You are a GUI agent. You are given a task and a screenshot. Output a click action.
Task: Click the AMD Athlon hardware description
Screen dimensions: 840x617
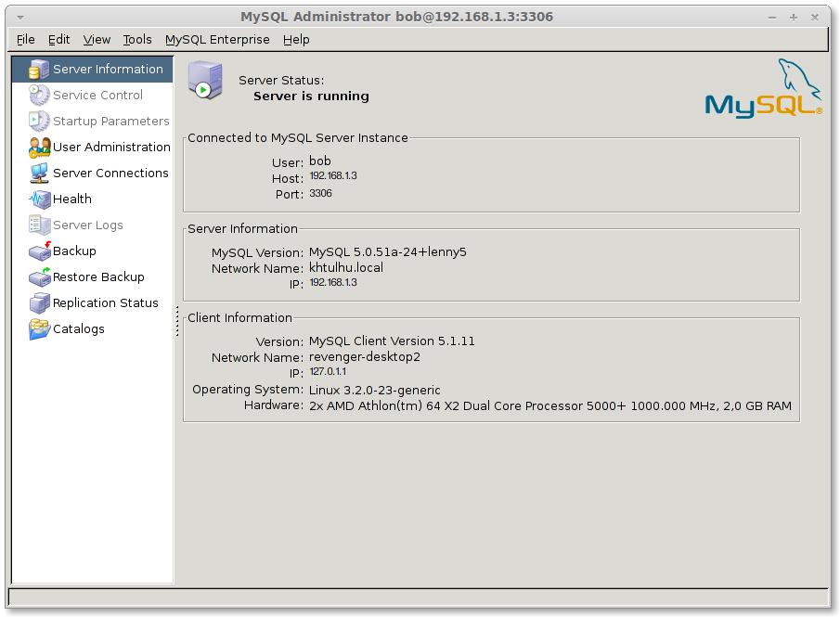click(x=550, y=406)
